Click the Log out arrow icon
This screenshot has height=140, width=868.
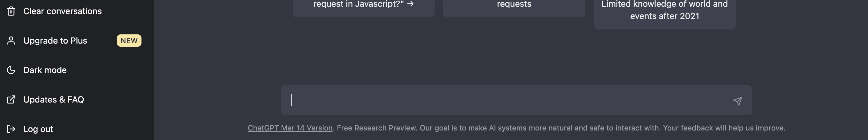tap(11, 129)
